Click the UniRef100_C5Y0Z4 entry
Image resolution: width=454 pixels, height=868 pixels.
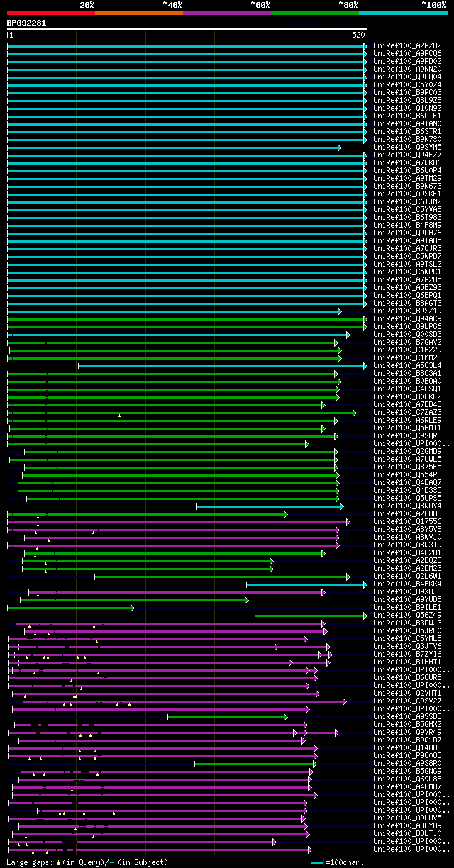[407, 85]
